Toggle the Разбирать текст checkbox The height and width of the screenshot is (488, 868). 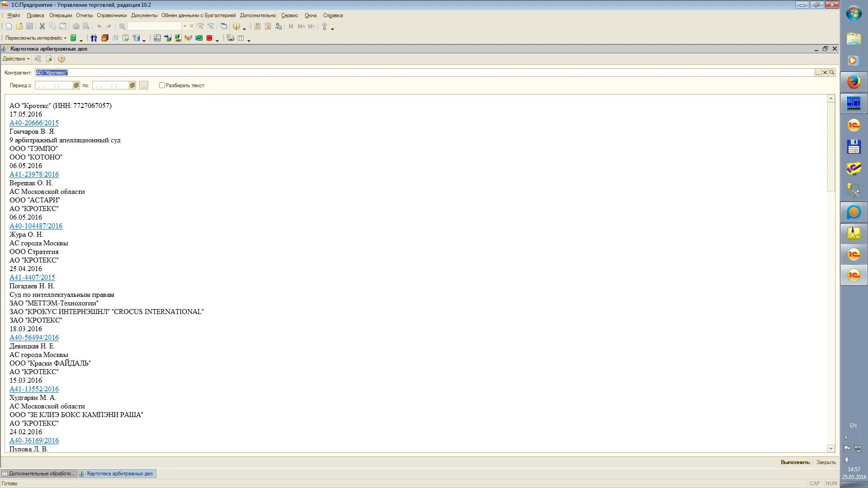click(x=162, y=85)
